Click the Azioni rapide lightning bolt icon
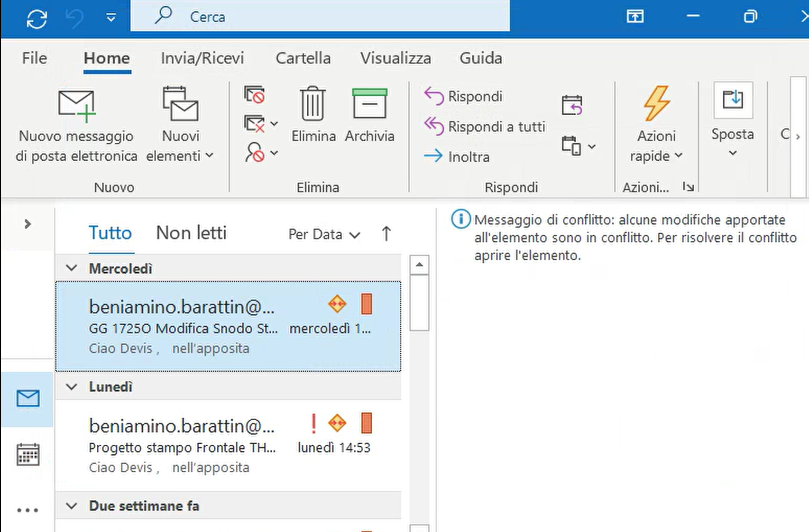The width and height of the screenshot is (809, 532). click(656, 104)
